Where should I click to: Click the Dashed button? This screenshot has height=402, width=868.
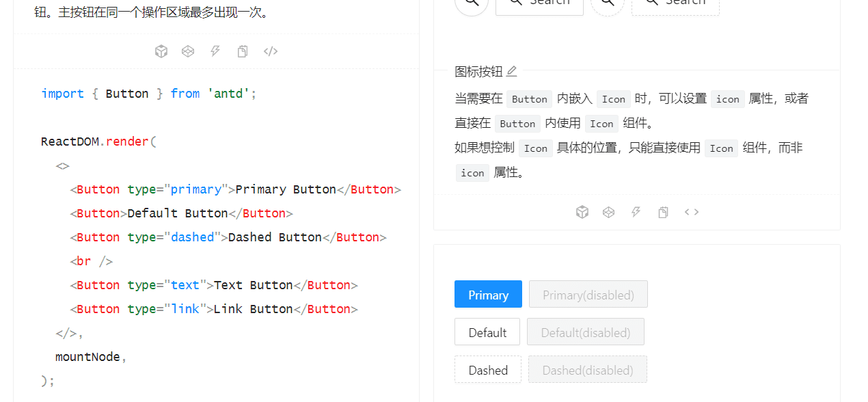click(488, 369)
